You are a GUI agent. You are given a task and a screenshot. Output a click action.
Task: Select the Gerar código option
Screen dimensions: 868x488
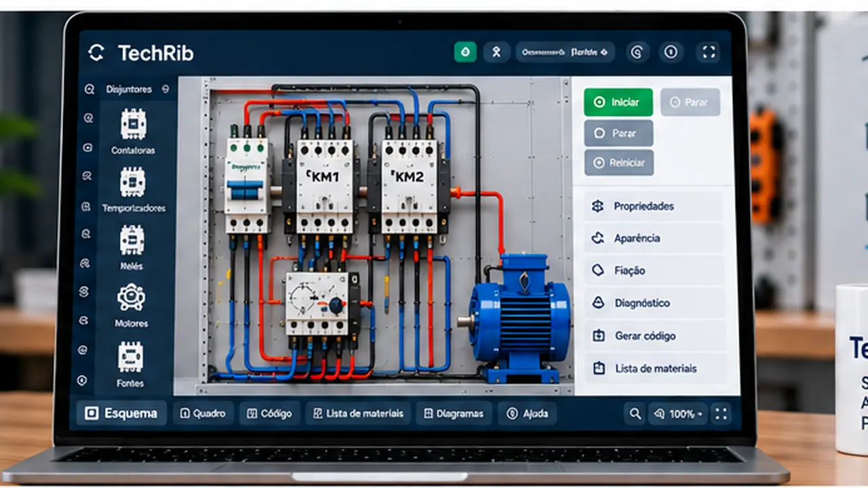click(x=654, y=335)
